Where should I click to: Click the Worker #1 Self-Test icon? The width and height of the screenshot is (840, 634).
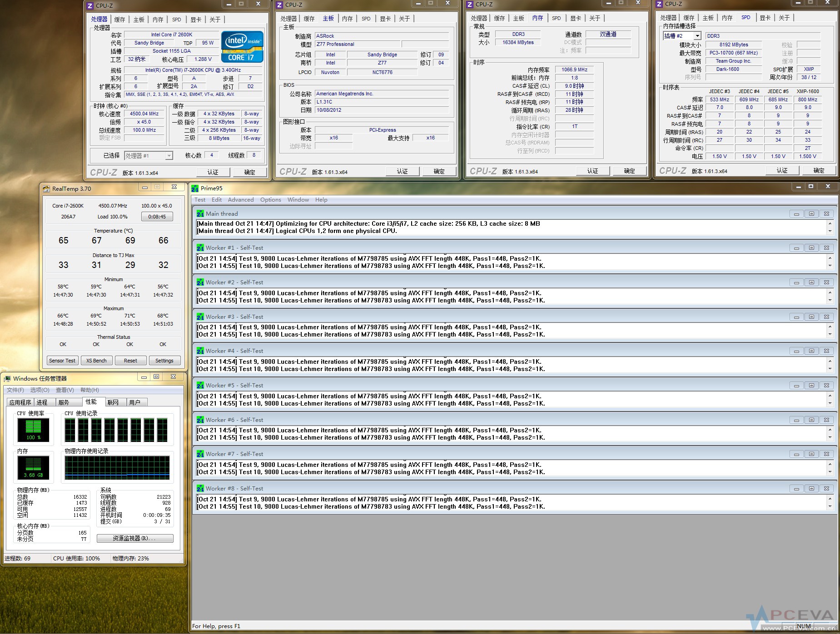[200, 248]
